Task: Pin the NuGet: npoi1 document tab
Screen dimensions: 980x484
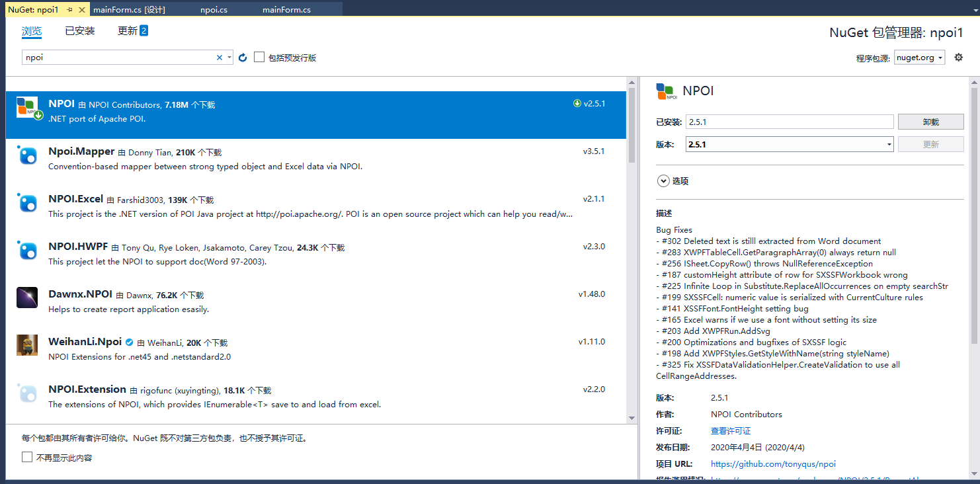Action: click(x=70, y=10)
